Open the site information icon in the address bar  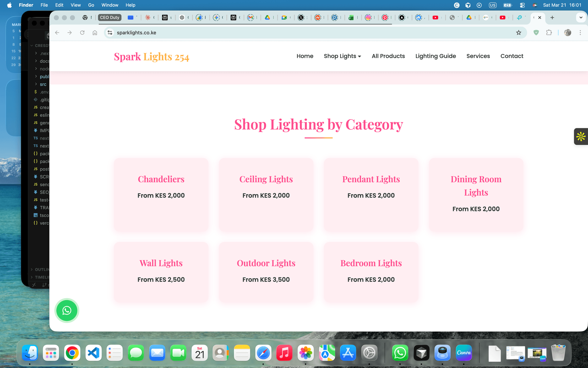(x=110, y=33)
